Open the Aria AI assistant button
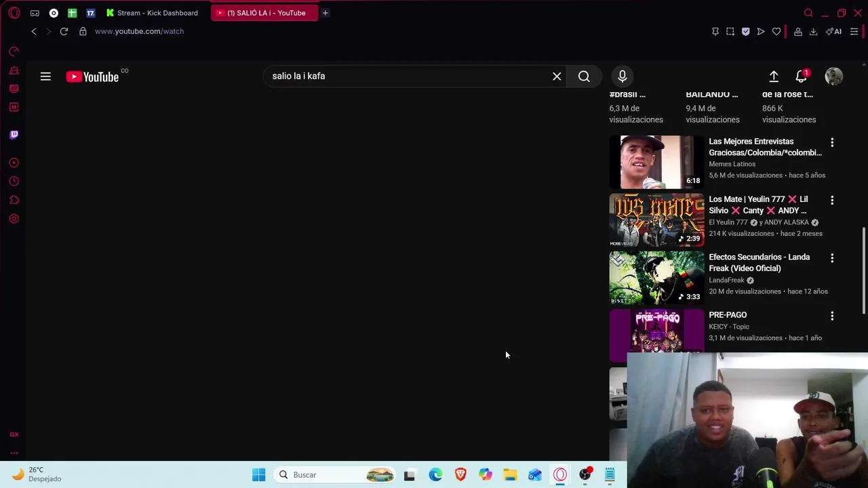868x488 pixels. pyautogui.click(x=833, y=31)
